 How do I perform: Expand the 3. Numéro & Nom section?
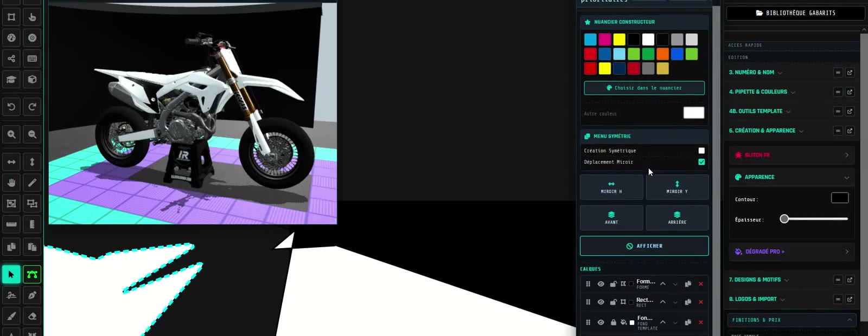[755, 73]
